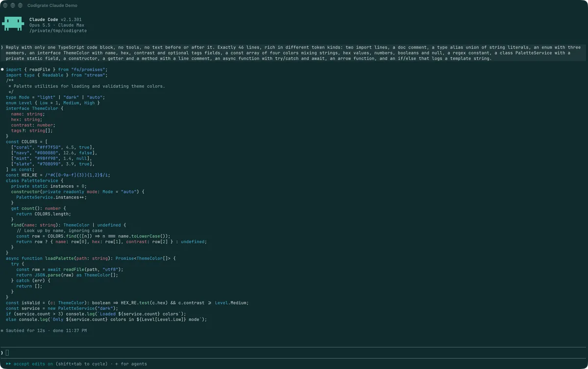Click the 'Opus 5.5 · Claude Max' model line
Viewport: 588px width, 369px height.
point(56,25)
